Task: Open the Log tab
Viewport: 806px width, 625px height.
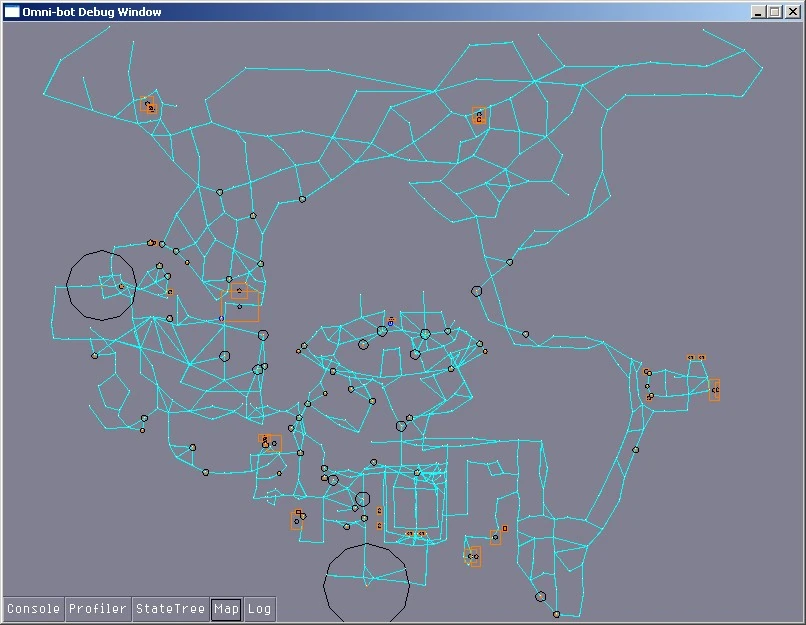Action: [x=260, y=608]
